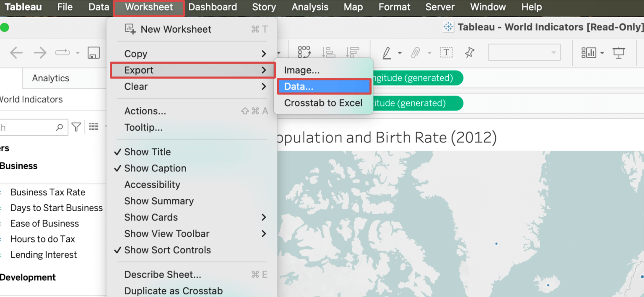Click the Highlight pen icon
Screen dimensions: 644x297
(x=387, y=53)
